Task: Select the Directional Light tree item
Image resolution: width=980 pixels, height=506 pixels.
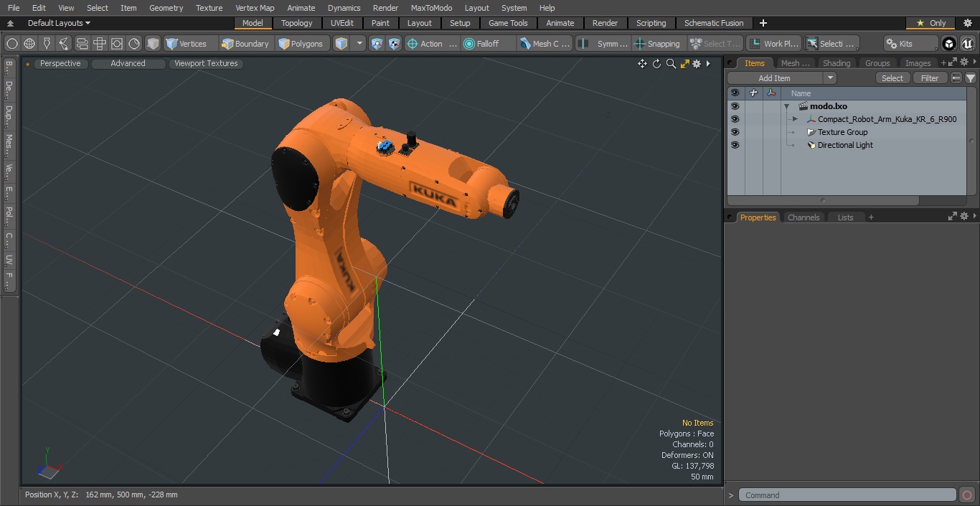Action: coord(845,145)
